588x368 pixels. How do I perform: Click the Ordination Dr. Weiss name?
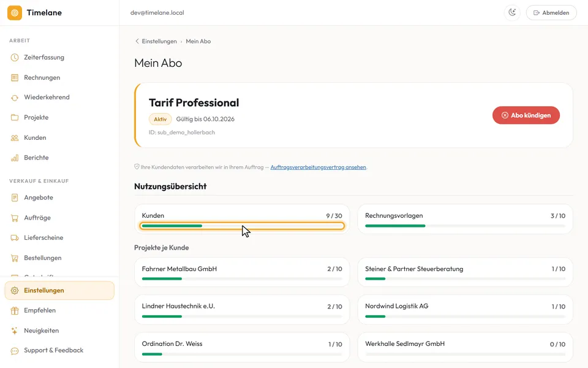(x=171, y=343)
